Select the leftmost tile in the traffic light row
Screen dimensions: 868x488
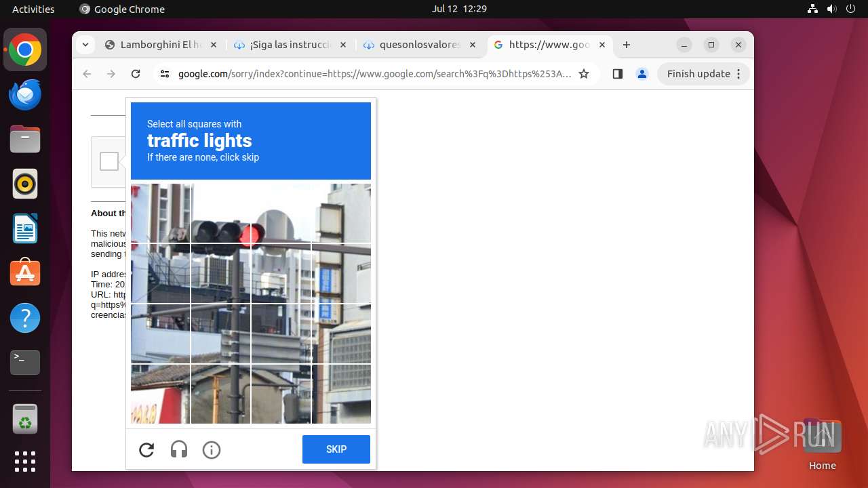(x=160, y=213)
